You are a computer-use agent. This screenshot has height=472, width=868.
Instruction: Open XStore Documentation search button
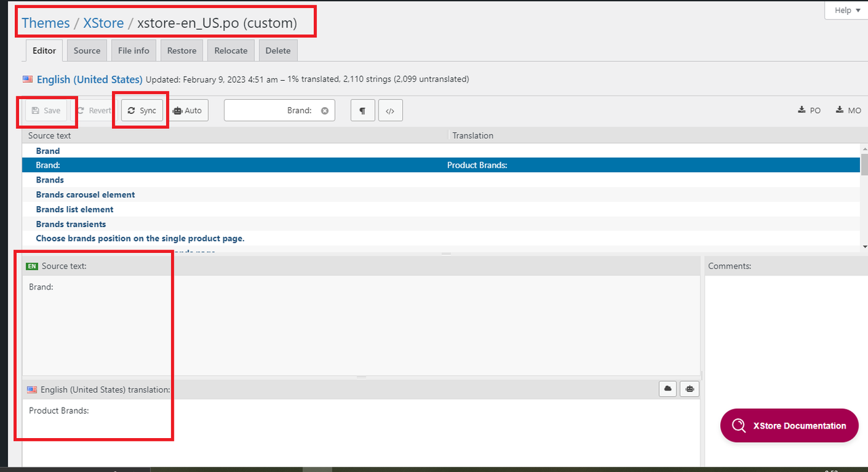click(789, 426)
